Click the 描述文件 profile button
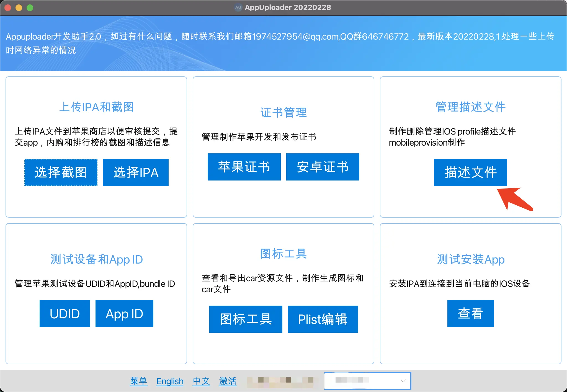 [470, 172]
